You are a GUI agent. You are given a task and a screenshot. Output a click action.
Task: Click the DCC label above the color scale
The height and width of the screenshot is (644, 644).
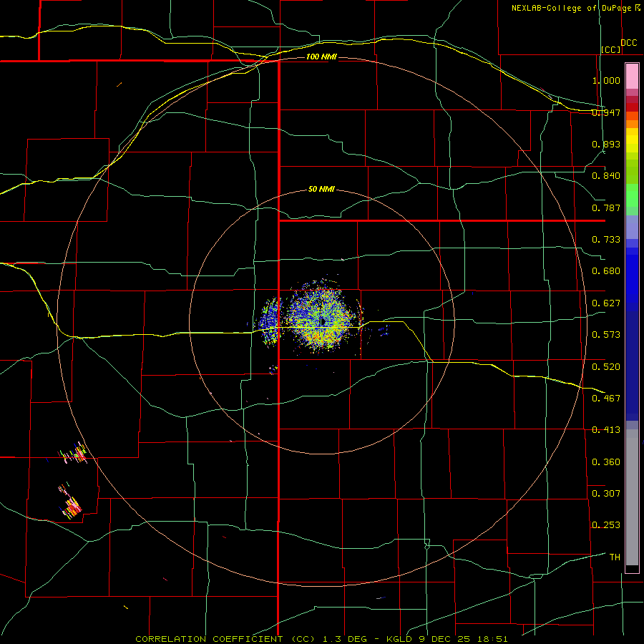pyautogui.click(x=628, y=43)
